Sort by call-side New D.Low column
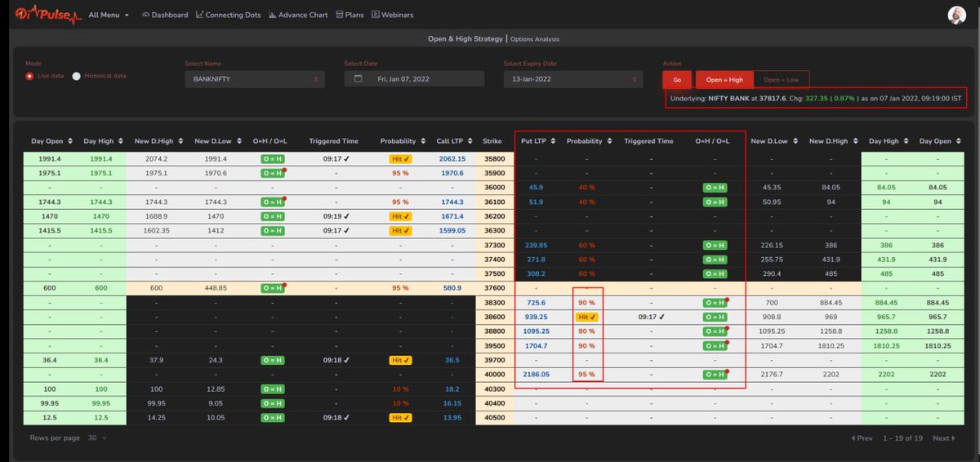980x462 pixels. click(x=218, y=141)
